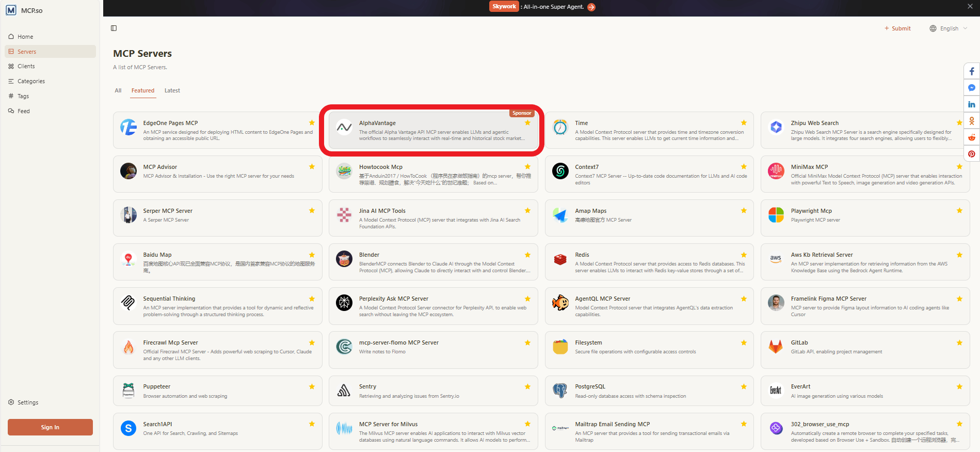
Task: Click the Firecrawl flame icon
Action: [128, 347]
